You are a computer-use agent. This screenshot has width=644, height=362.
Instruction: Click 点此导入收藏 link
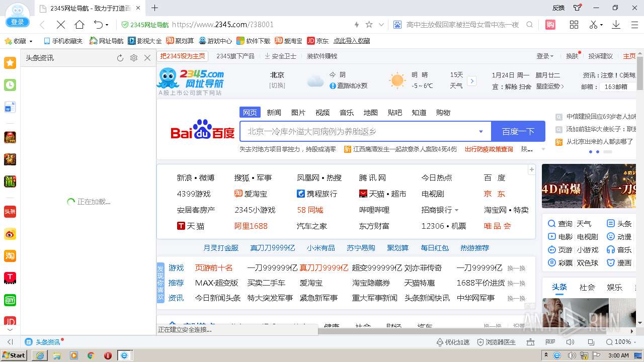(x=352, y=41)
